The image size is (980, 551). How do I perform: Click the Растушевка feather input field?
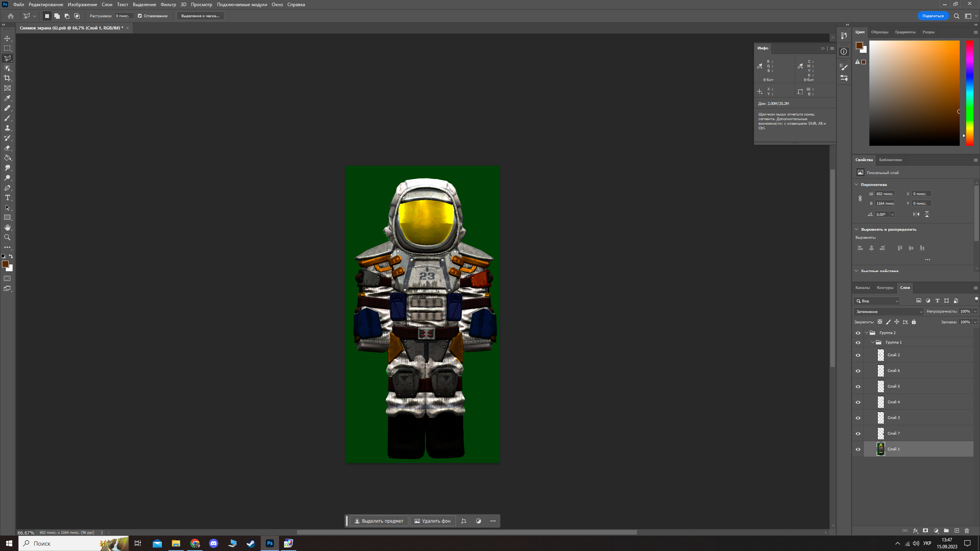click(x=124, y=16)
